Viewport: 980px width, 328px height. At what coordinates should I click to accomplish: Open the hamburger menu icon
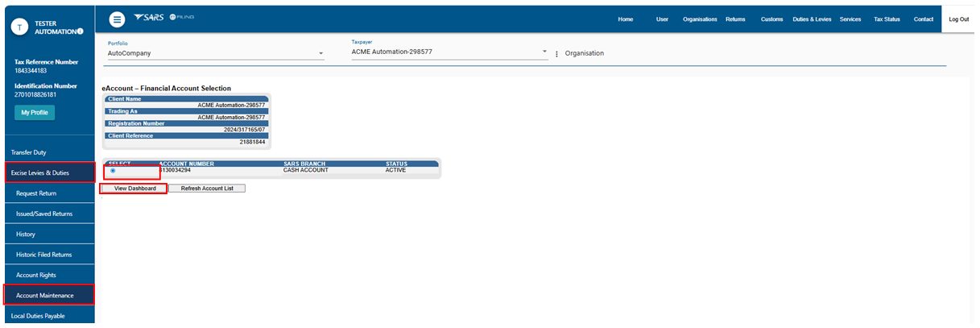(117, 19)
